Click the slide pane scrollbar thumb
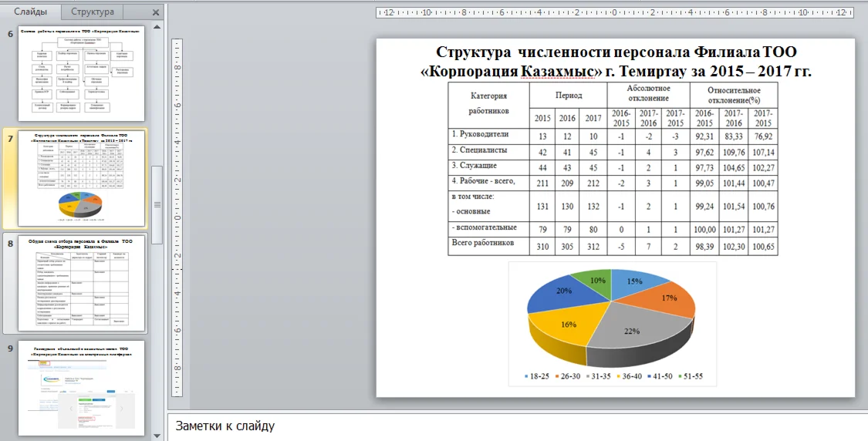This screenshot has width=868, height=441. (x=157, y=204)
